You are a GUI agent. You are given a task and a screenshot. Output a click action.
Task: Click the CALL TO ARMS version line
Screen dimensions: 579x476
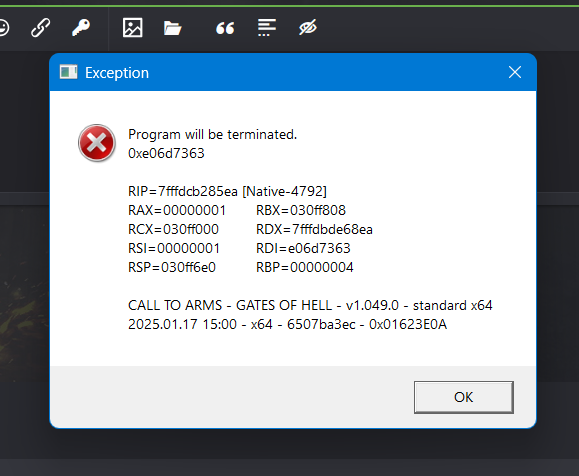tap(310, 305)
